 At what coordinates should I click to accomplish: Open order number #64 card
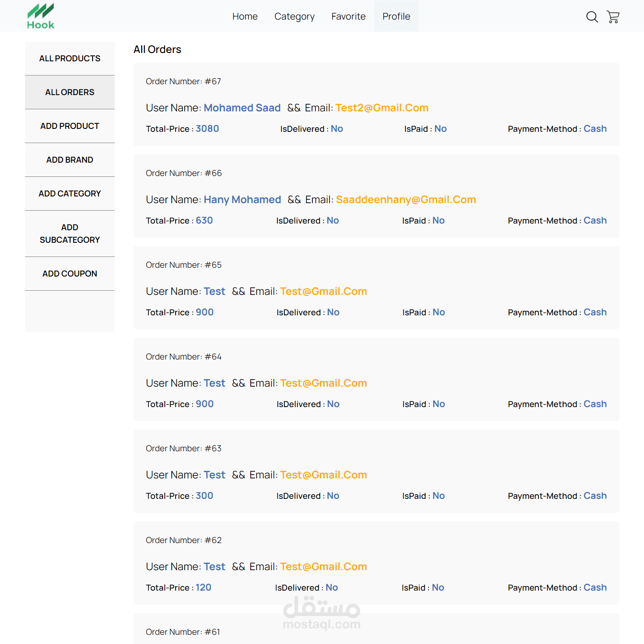(x=184, y=357)
